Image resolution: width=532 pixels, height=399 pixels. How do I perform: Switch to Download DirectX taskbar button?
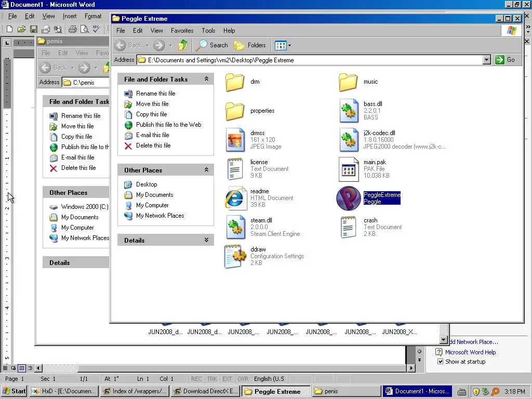click(206, 391)
